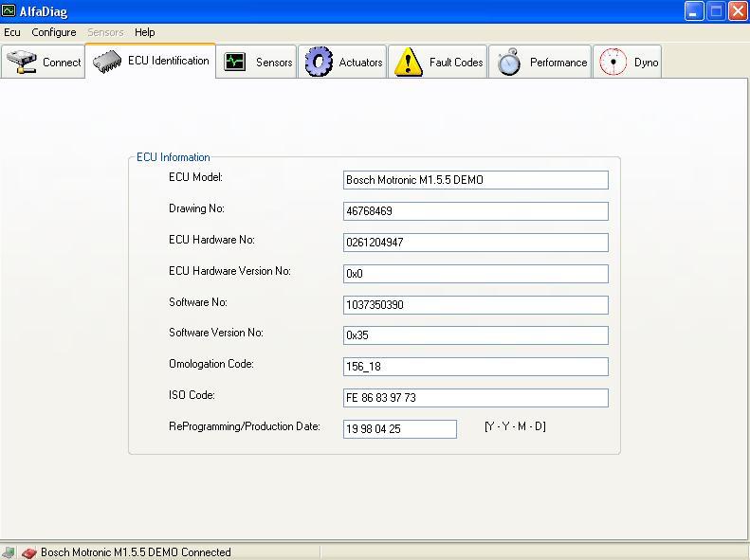
Task: Click the 'Software No:' label
Action: (x=198, y=302)
